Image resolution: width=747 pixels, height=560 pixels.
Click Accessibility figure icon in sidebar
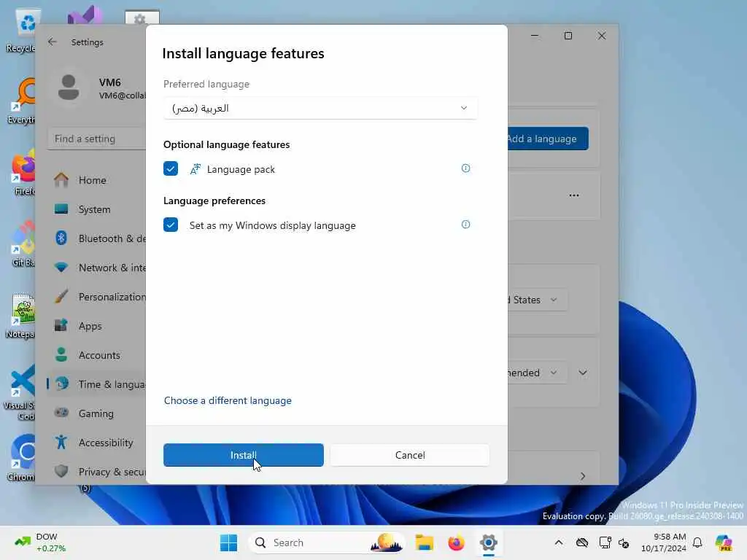pos(61,443)
